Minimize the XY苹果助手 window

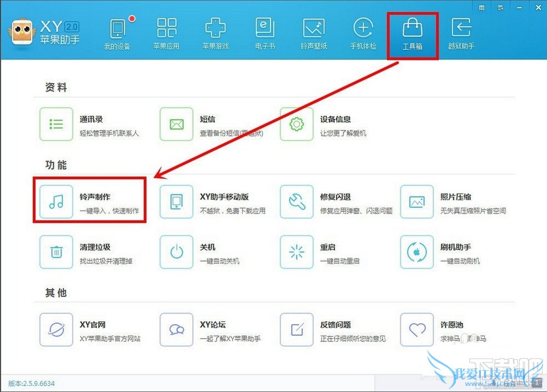click(x=519, y=8)
